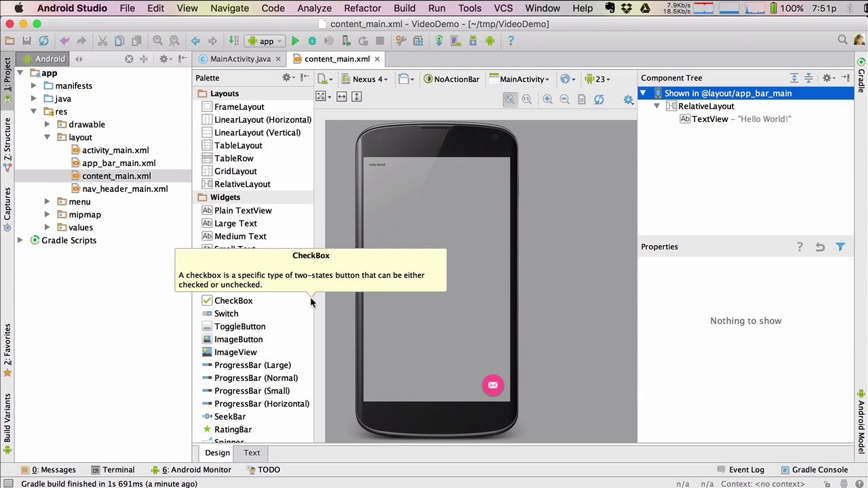Select activity_main.xml in project tree

pos(115,150)
